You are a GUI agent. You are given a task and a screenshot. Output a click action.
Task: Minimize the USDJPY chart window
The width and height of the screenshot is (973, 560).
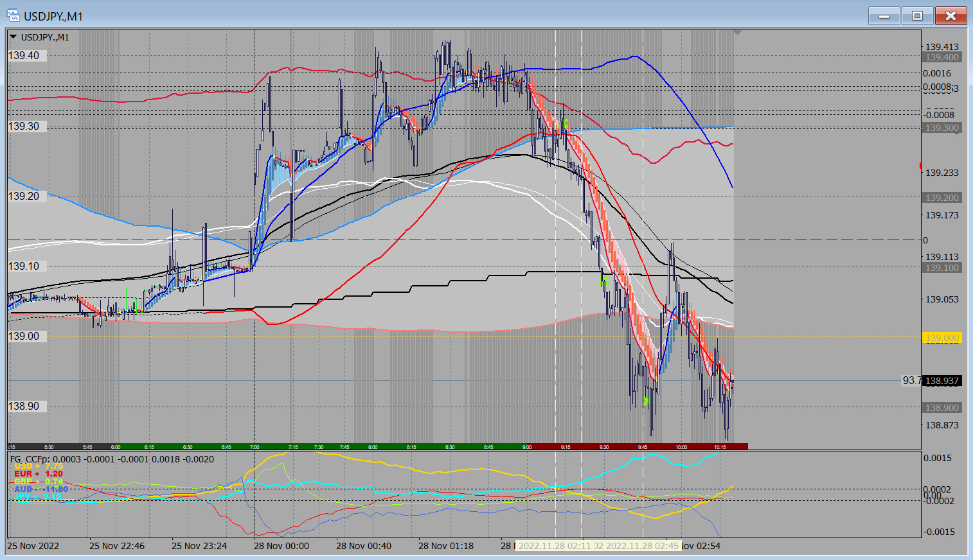point(884,16)
